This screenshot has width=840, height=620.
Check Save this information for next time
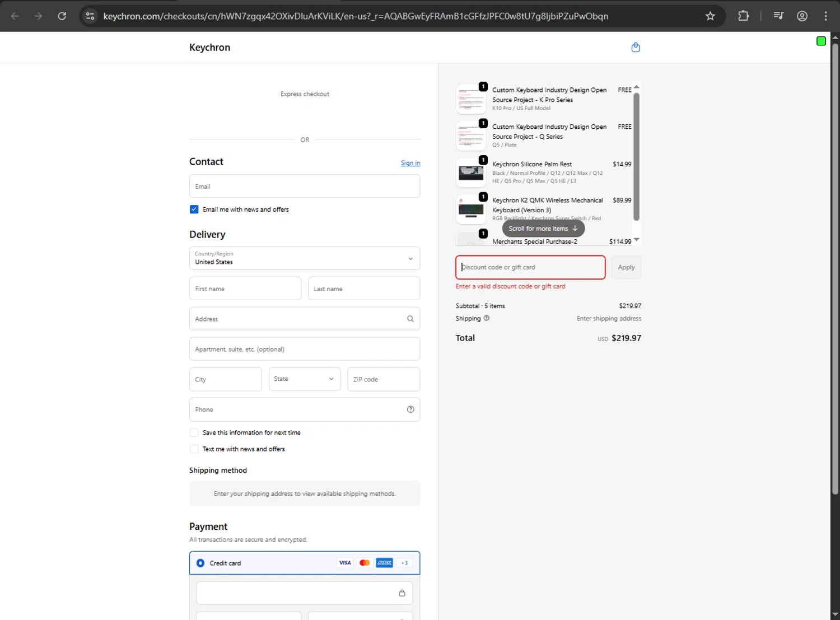pos(194,432)
